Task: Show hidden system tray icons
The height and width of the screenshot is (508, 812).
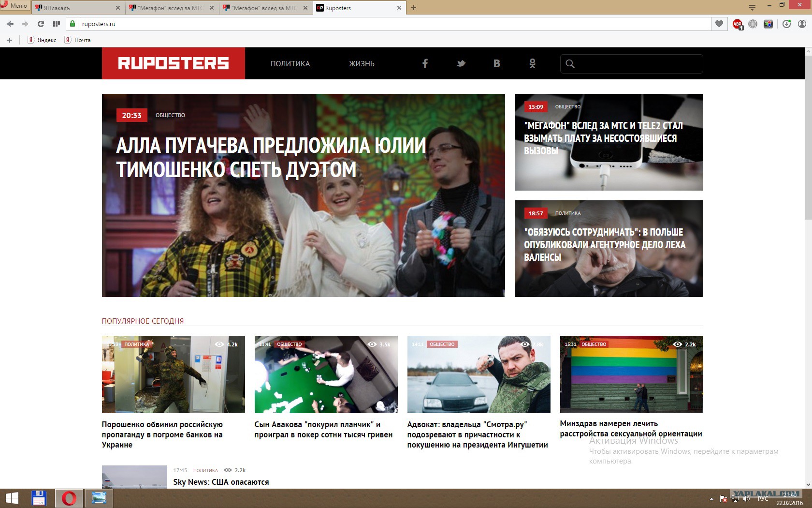Action: tap(711, 499)
